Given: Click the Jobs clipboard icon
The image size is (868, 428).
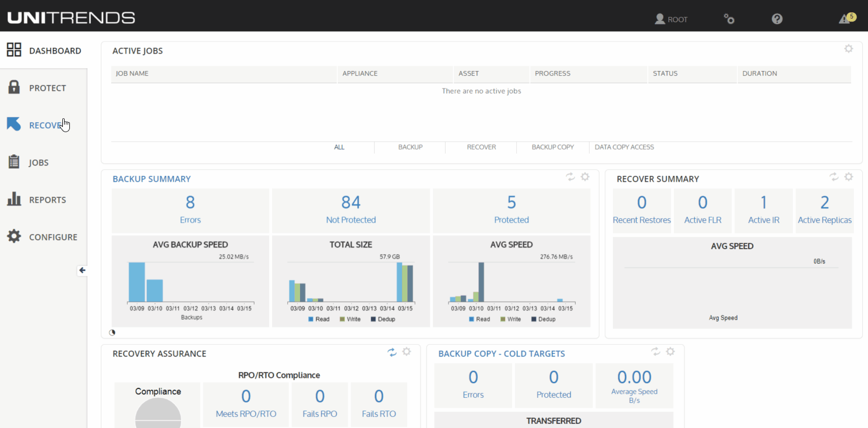Looking at the screenshot, I should [14, 162].
